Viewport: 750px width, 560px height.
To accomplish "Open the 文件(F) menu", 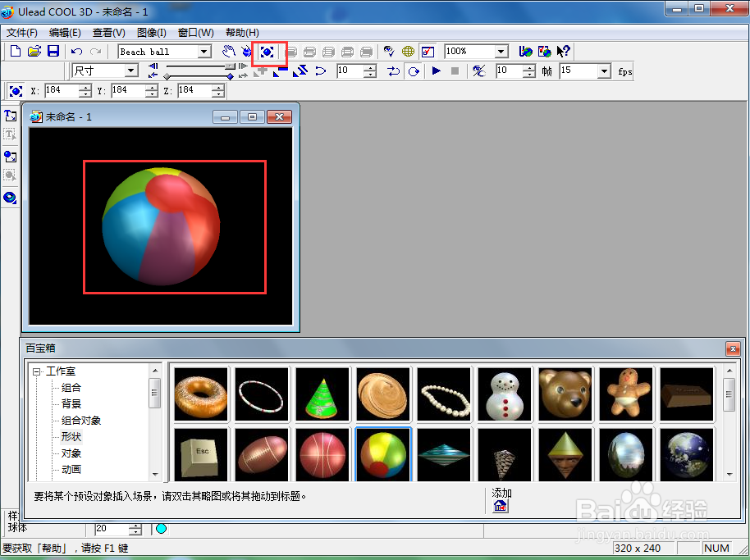I will point(22,33).
